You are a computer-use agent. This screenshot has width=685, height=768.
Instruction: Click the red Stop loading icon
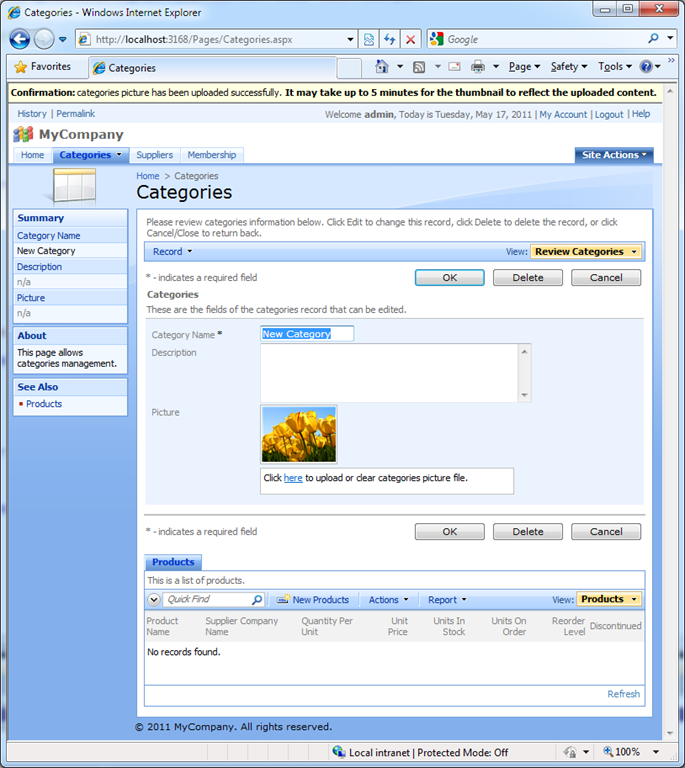pos(411,39)
